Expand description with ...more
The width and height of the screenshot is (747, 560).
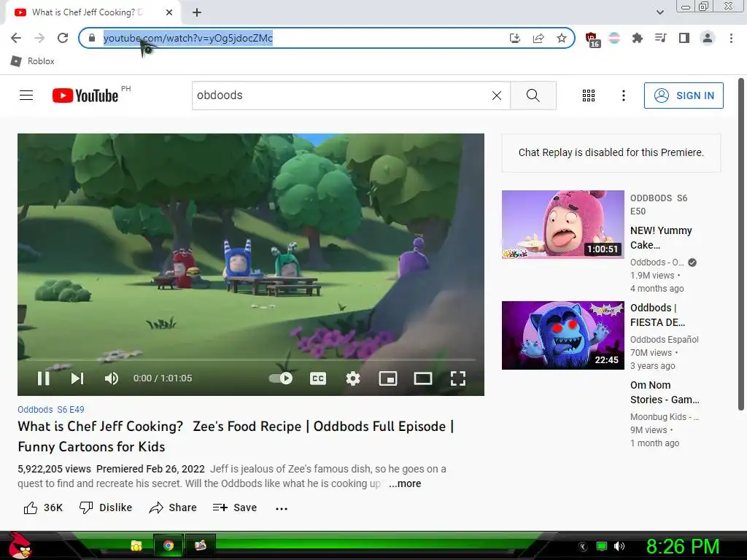point(405,483)
